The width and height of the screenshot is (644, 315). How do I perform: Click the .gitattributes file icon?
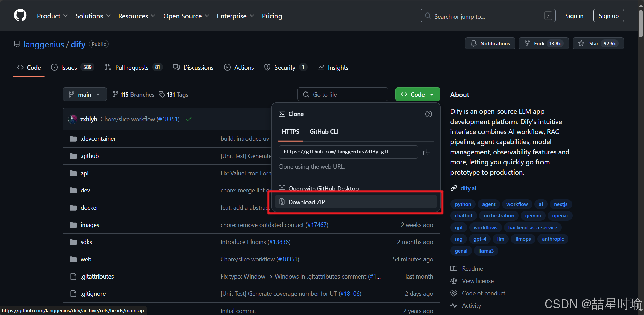(x=73, y=277)
